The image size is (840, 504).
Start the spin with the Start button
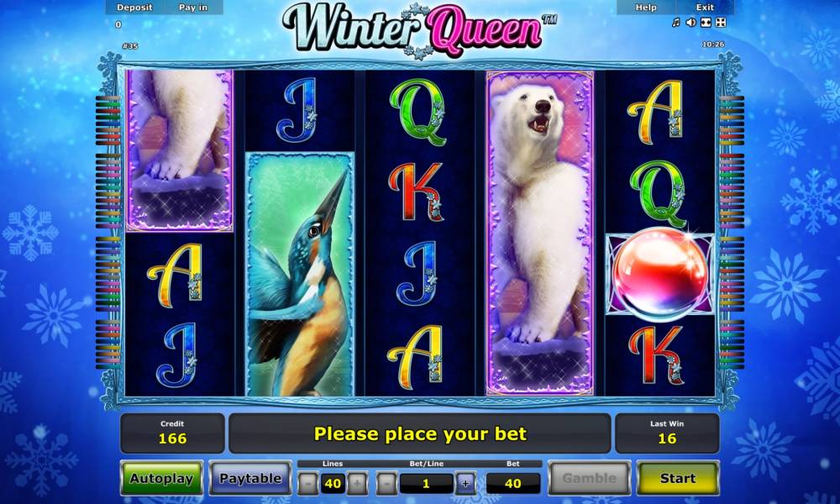click(x=678, y=478)
